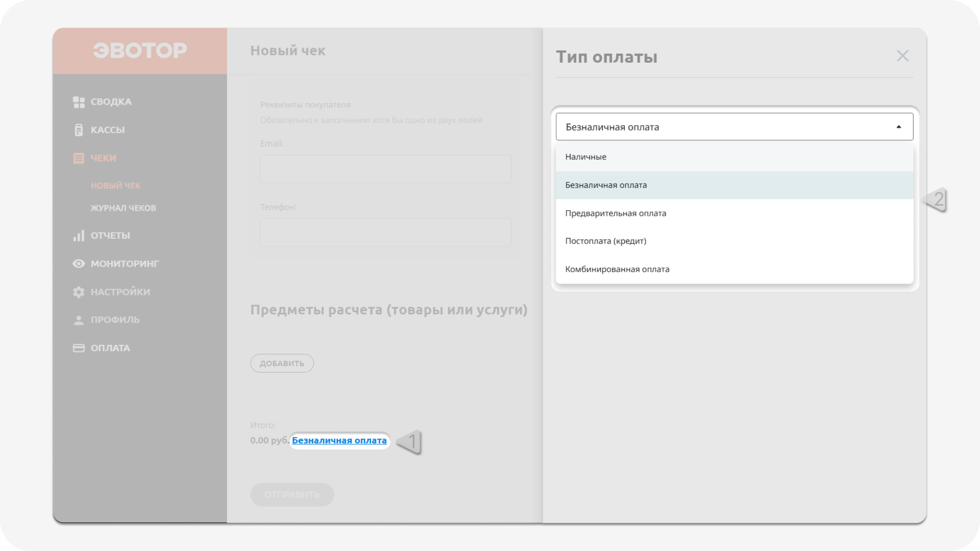Viewport: 980px width, 551px height.
Task: Select Комбинированная оплата from the list
Action: click(617, 269)
